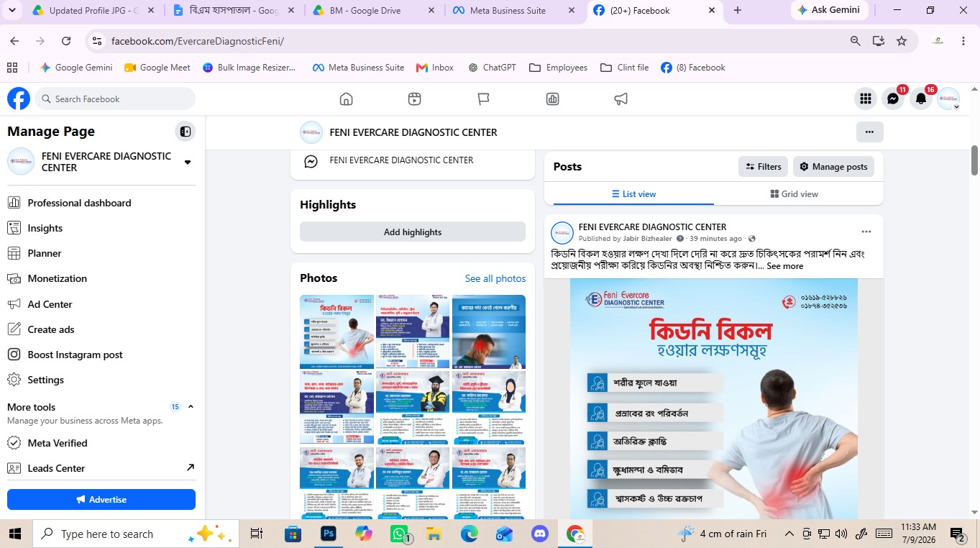The height and width of the screenshot is (548, 980).
Task: Open the Filters button in Posts
Action: [x=763, y=166]
